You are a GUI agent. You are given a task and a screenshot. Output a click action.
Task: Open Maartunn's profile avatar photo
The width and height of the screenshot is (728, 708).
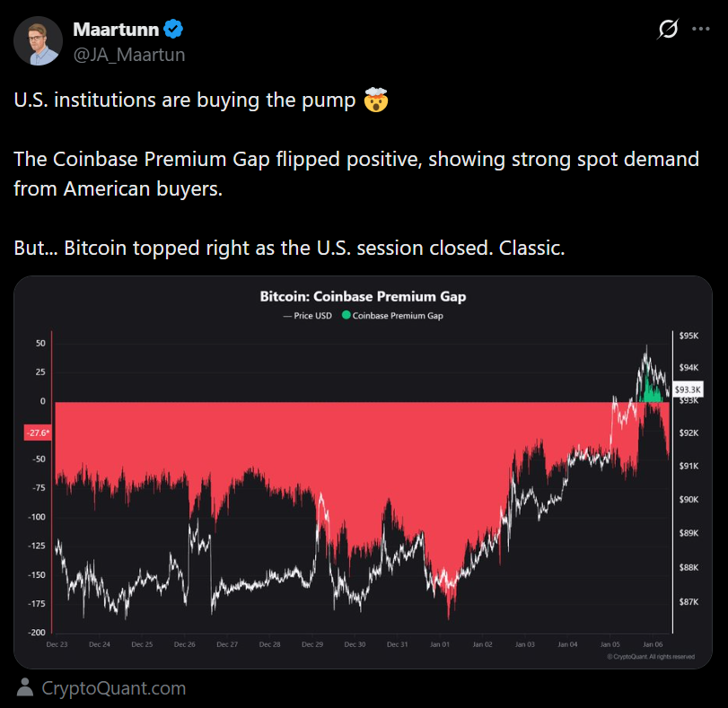[39, 41]
